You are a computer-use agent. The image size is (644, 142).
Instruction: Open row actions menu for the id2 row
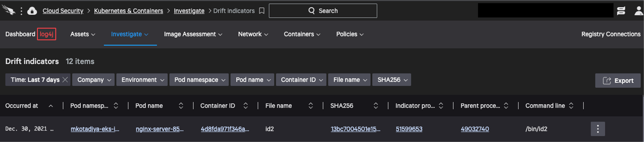(x=598, y=129)
